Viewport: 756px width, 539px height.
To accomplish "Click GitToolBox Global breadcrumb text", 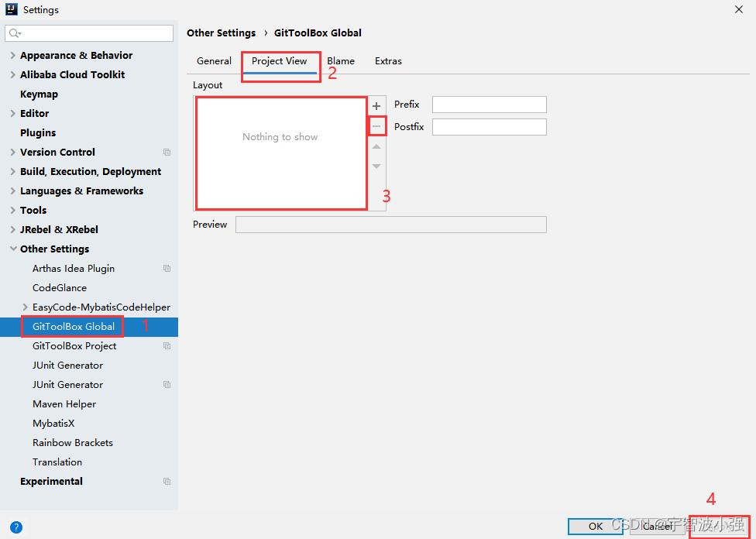I will click(x=318, y=33).
